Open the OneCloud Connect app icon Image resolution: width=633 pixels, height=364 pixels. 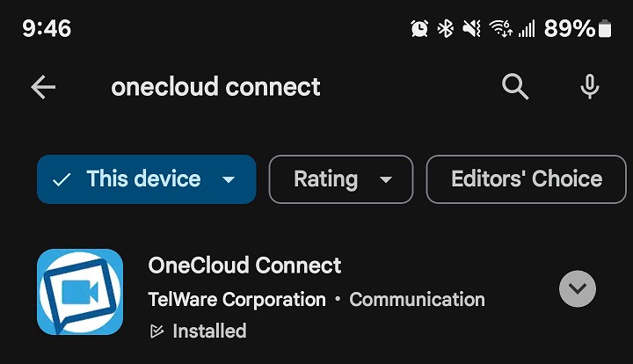click(x=80, y=292)
